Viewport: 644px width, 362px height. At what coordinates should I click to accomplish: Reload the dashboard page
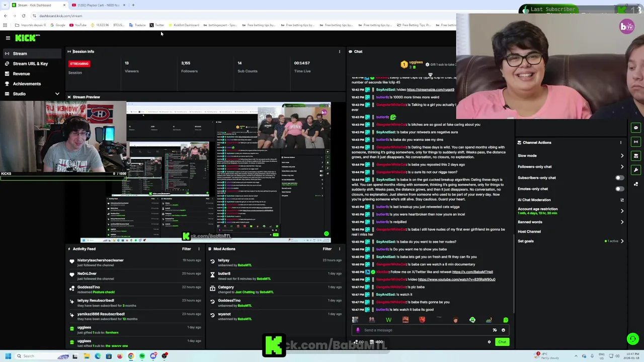(23, 16)
